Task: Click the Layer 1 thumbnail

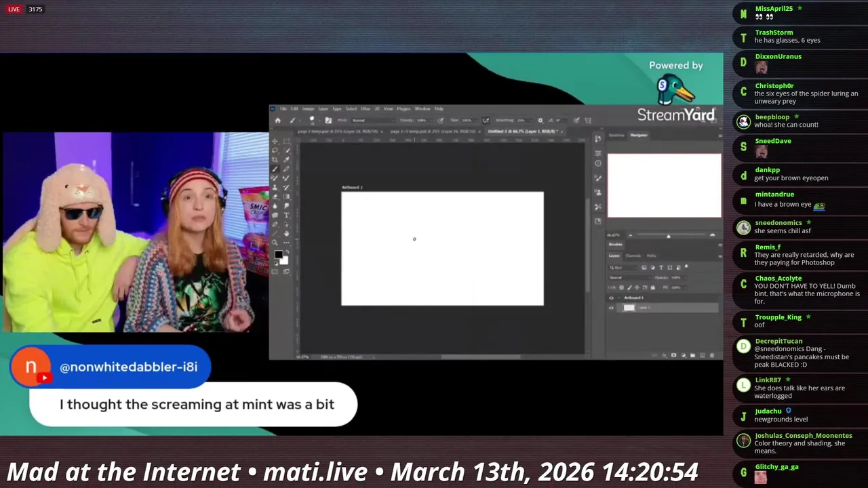Action: point(629,308)
